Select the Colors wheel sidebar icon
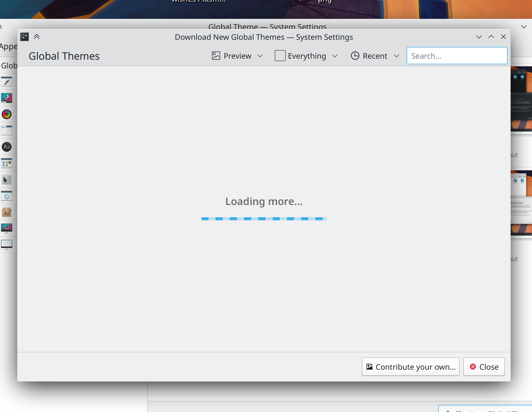 [7, 114]
